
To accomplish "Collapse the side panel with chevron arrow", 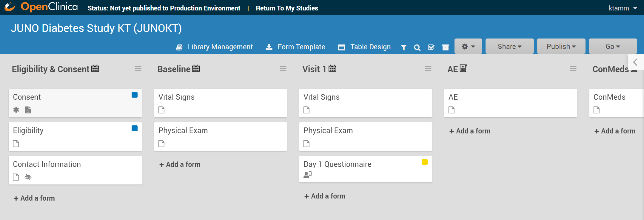I will point(635,62).
